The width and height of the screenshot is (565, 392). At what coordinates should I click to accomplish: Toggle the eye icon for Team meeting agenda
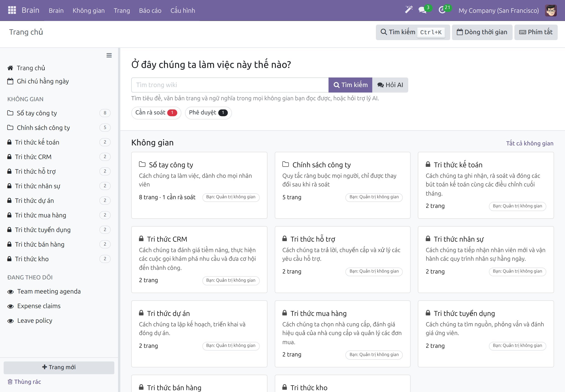coord(10,292)
